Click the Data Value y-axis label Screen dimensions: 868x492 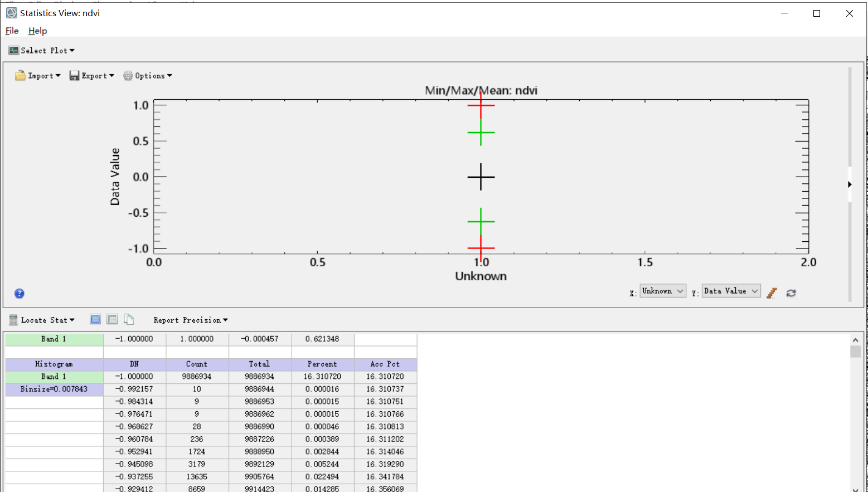[115, 177]
